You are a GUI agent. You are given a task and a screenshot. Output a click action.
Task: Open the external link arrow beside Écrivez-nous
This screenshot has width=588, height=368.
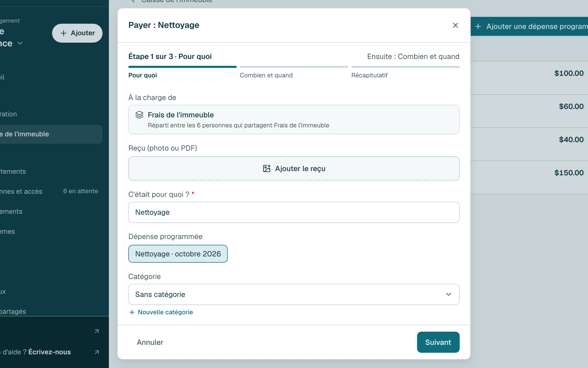tap(97, 352)
